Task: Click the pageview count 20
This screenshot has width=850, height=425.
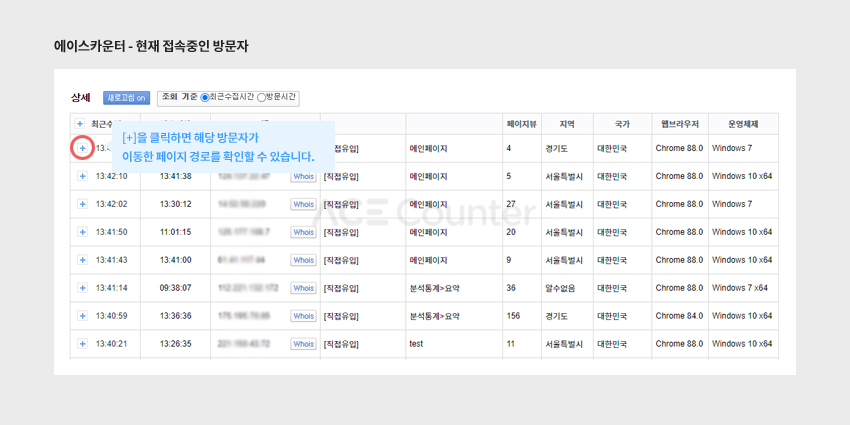Action: point(511,232)
